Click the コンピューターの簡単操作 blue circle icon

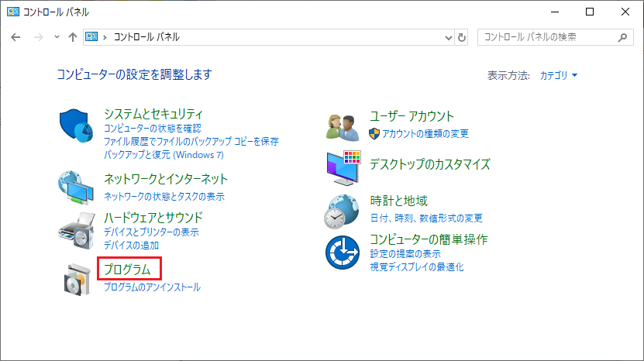tap(342, 253)
